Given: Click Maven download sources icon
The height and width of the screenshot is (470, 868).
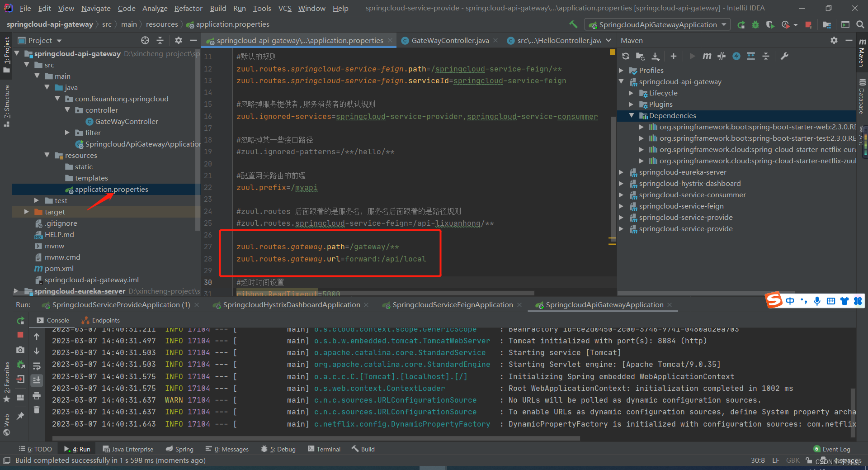Looking at the screenshot, I should pos(655,56).
